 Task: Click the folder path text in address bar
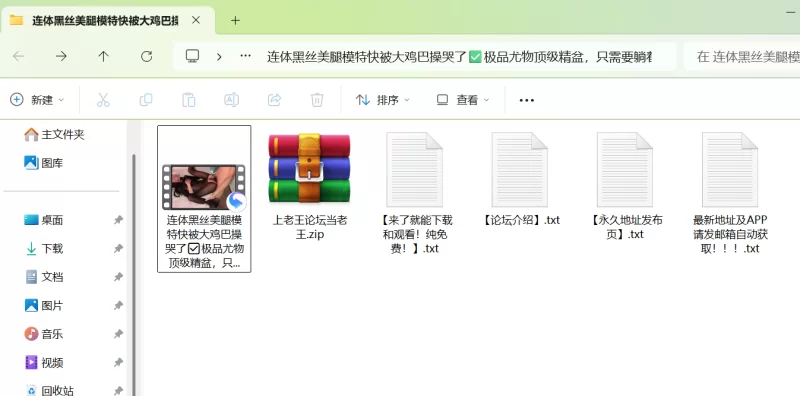(x=459, y=57)
